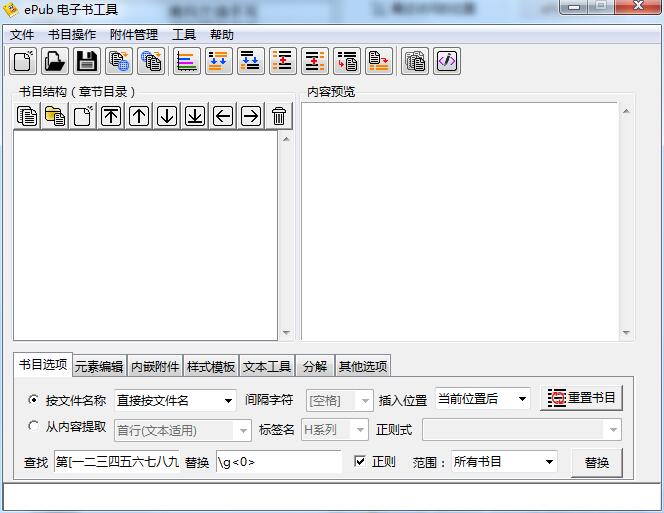Image resolution: width=664 pixels, height=513 pixels.
Task: Delete chapter with trash can icon
Action: click(279, 116)
